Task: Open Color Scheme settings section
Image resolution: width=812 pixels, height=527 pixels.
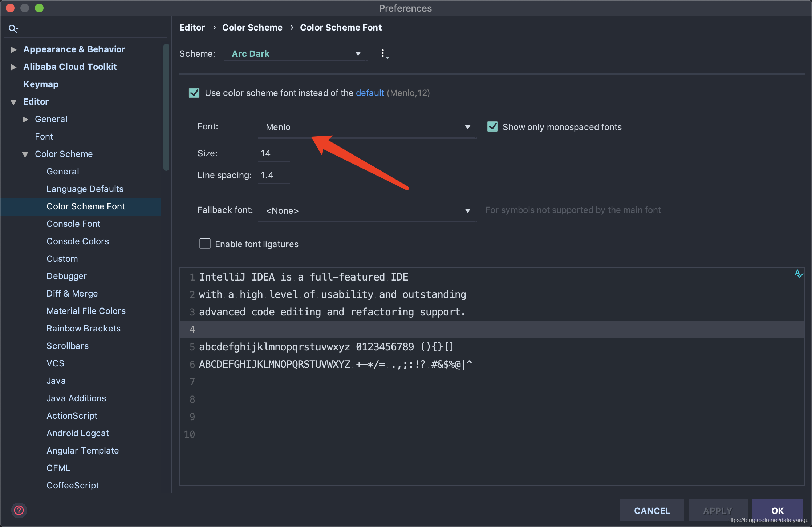Action: pyautogui.click(x=64, y=153)
